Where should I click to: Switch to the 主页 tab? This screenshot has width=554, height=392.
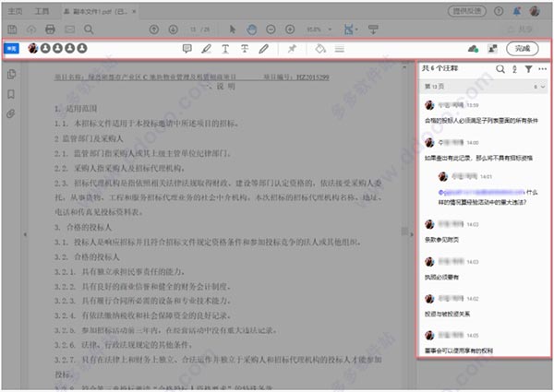(15, 11)
